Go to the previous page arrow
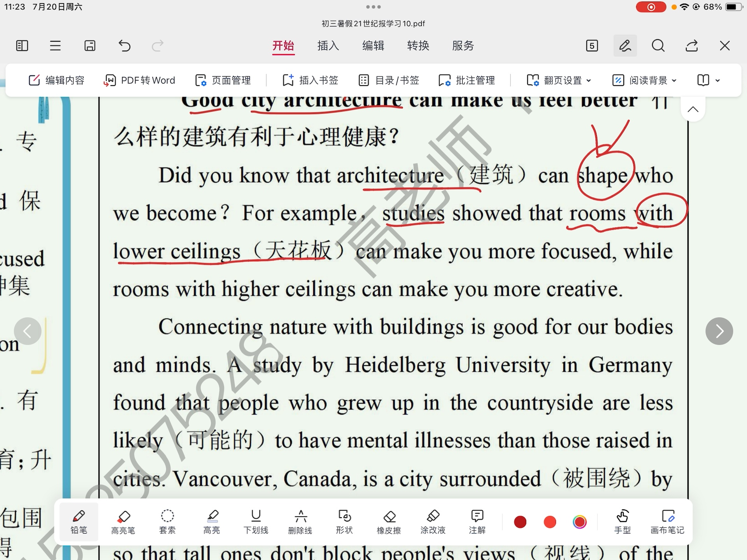The image size is (747, 560). pos(28,331)
